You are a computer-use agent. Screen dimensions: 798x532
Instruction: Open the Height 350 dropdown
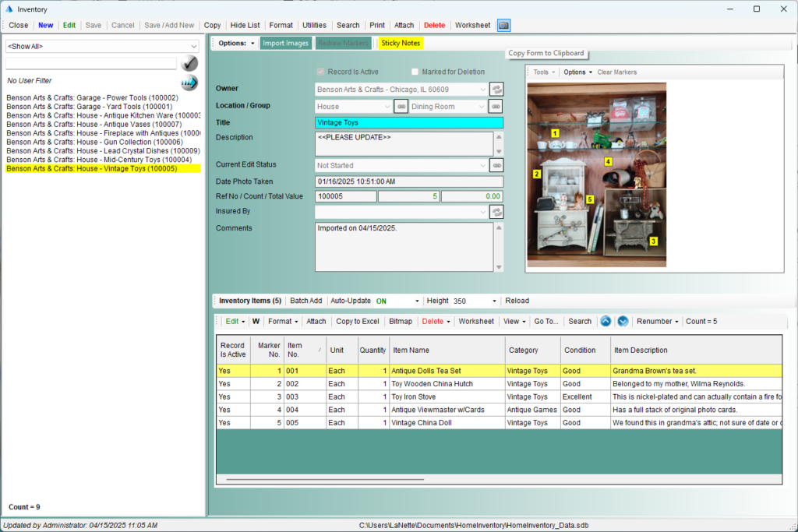click(494, 301)
